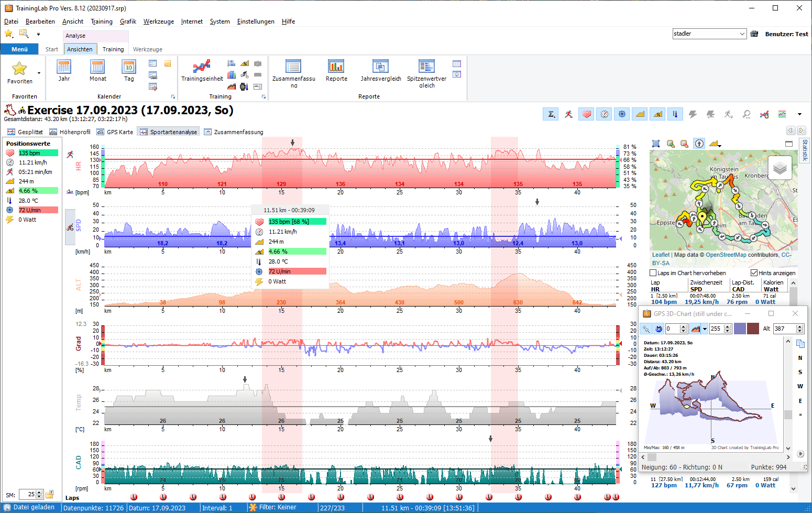The image size is (812, 513).
Task: Toggle the heart rate chart button
Action: click(587, 114)
